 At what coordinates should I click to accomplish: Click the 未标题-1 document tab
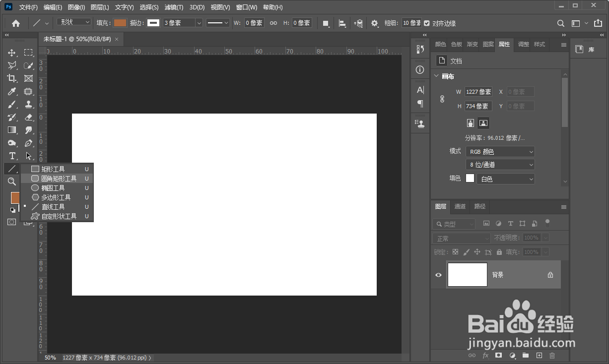pos(77,39)
